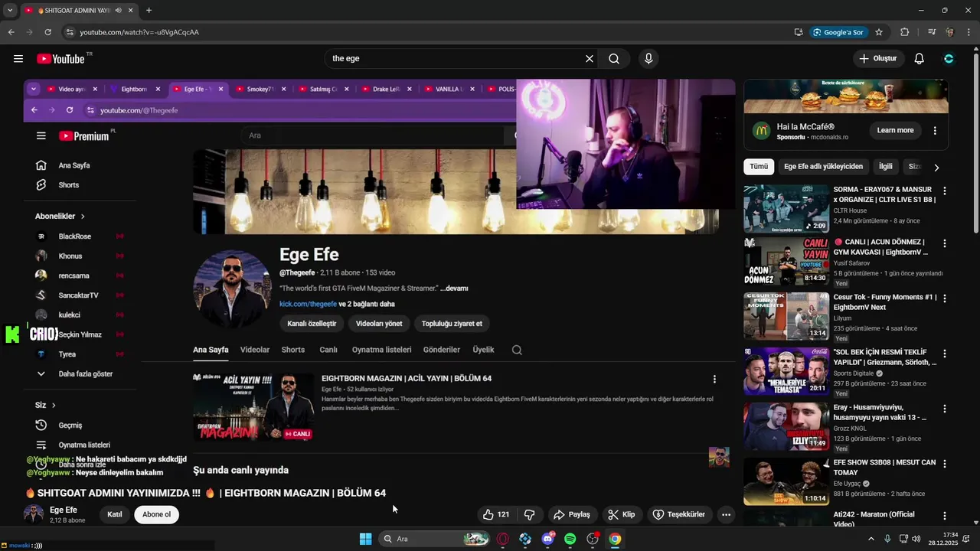The height and width of the screenshot is (551, 980).
Task: Open the YouTube guide hamburger menu
Action: 18,59
